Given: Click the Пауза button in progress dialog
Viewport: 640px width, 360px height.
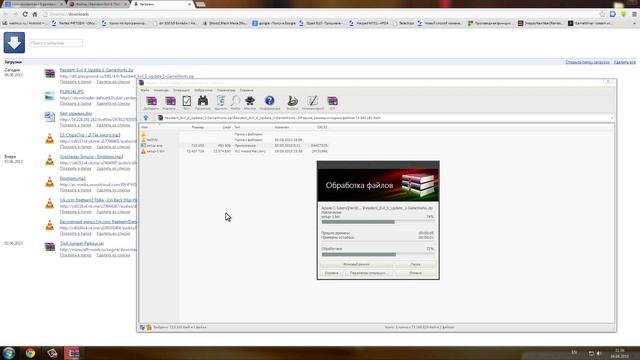Looking at the screenshot, I should click(x=415, y=264).
